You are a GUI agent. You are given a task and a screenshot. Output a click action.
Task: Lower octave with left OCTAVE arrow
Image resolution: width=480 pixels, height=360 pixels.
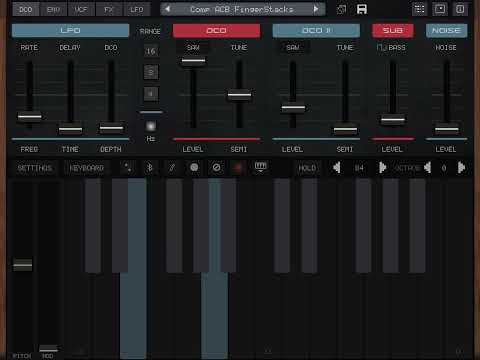(x=428, y=168)
